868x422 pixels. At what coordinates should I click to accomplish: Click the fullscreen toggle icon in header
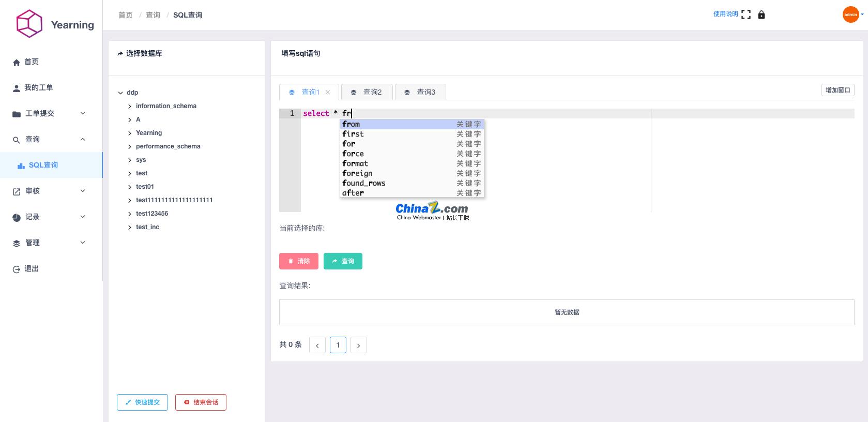coord(745,14)
